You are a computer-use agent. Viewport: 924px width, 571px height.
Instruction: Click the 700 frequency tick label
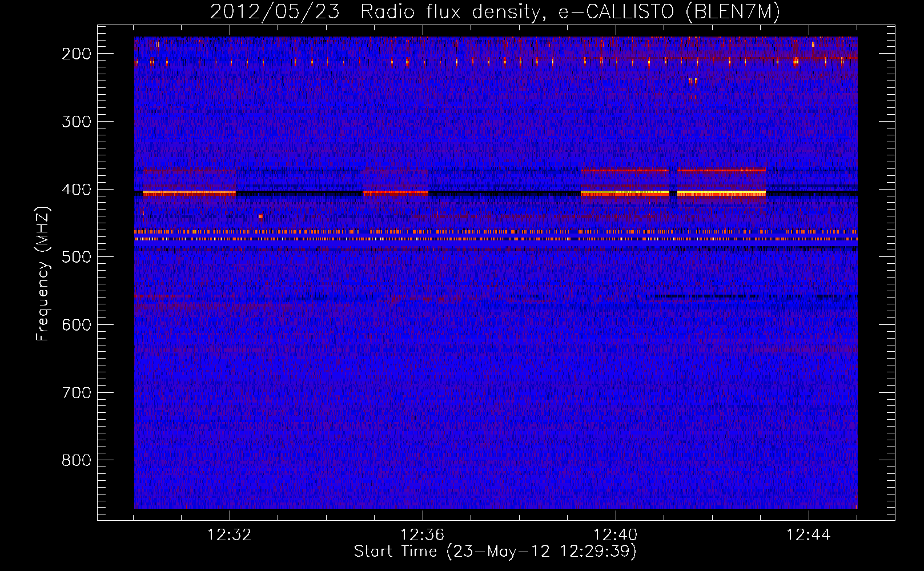tap(76, 393)
